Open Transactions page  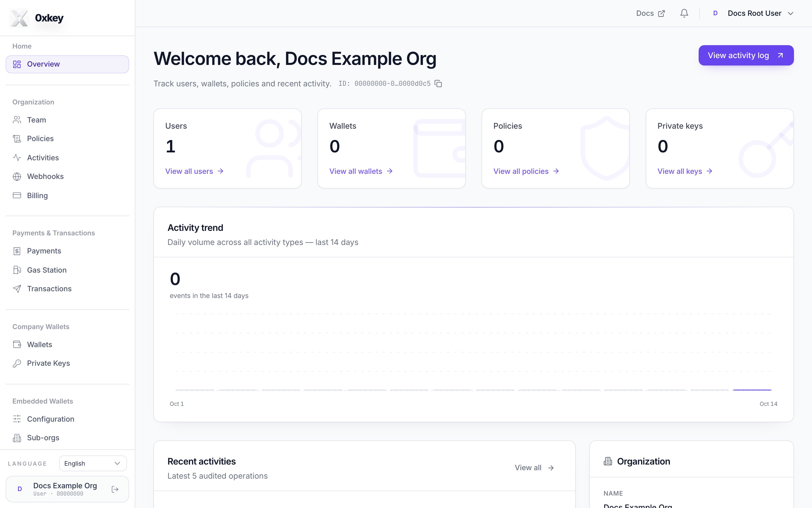pos(67,289)
